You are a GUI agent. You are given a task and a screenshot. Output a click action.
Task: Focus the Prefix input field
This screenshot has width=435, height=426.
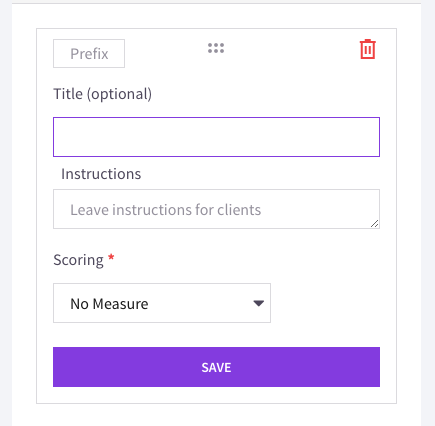tap(89, 53)
